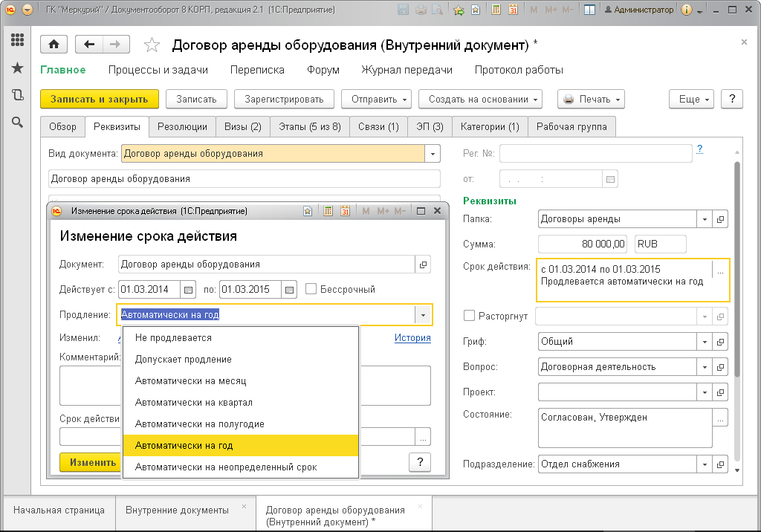
Task: Open favorites star in left sidebar
Action: (x=18, y=68)
